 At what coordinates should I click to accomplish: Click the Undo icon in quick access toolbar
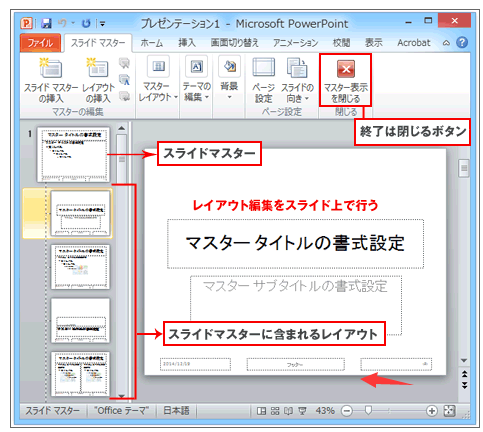click(x=63, y=23)
